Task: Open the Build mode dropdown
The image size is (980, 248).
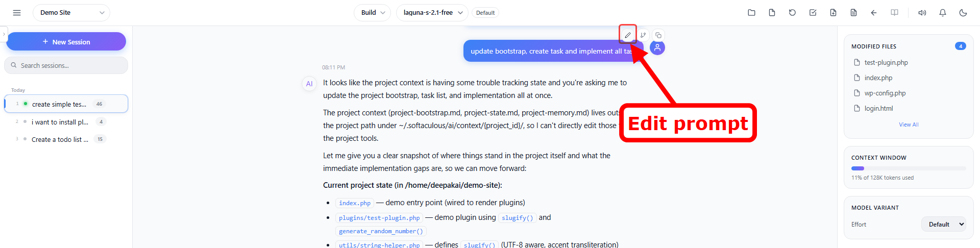Action: point(373,13)
